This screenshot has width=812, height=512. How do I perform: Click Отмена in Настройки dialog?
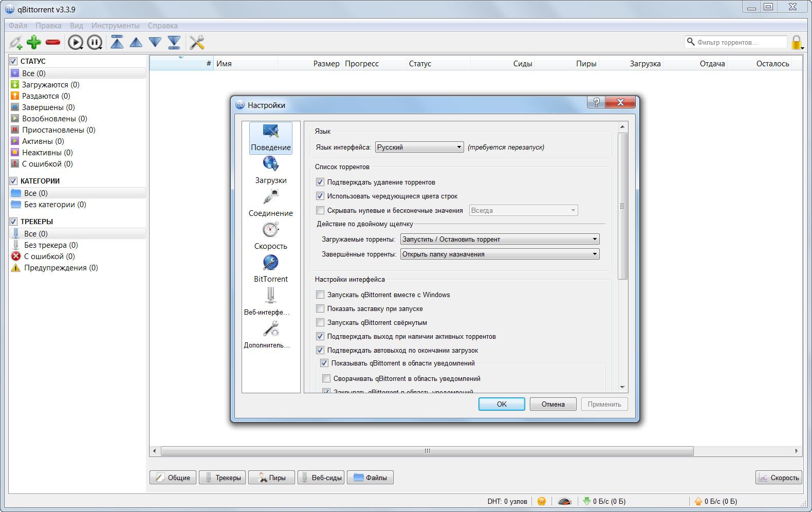pos(553,404)
